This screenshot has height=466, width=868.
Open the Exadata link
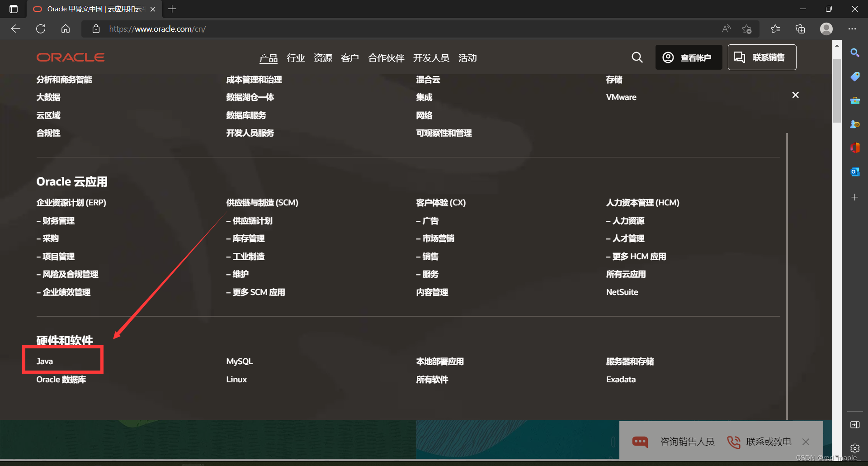coord(621,380)
